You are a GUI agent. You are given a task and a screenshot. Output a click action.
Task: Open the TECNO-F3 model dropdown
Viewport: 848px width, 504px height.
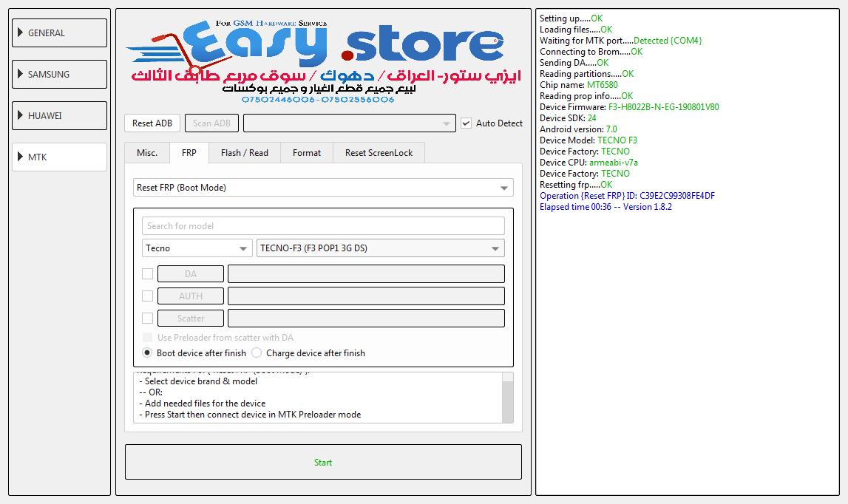[x=380, y=248]
